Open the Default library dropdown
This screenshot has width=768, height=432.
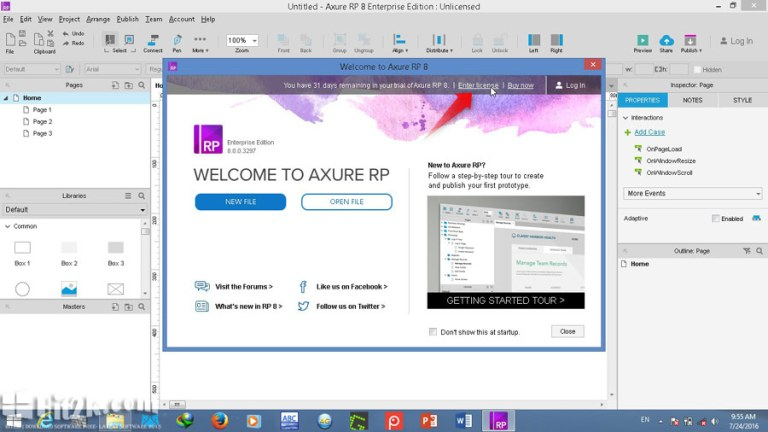74,210
